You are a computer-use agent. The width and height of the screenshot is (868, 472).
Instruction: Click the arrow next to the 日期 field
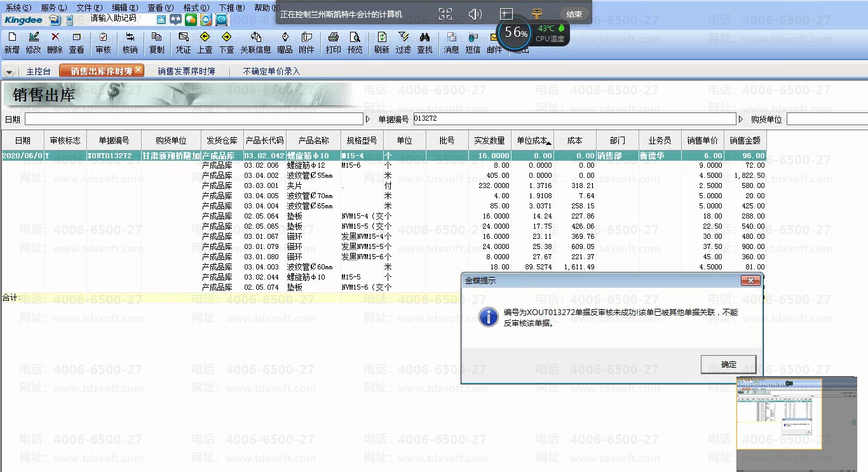coord(368,119)
